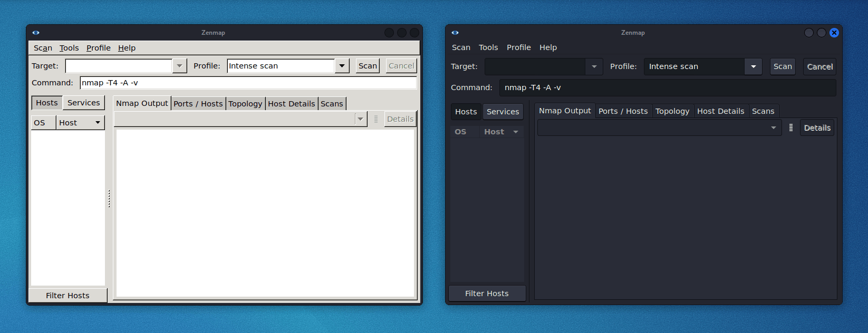868x333 pixels.
Task: Click Filter Hosts in the light window
Action: pos(67,296)
